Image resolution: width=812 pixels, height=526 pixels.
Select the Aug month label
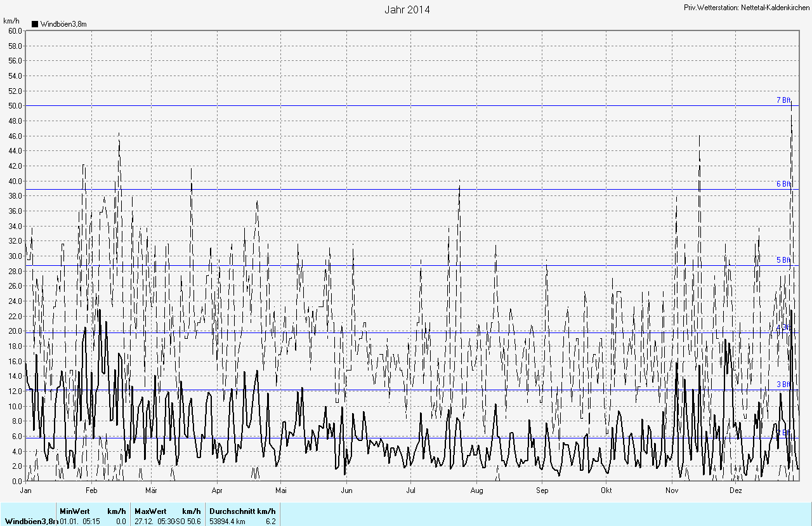477,491
